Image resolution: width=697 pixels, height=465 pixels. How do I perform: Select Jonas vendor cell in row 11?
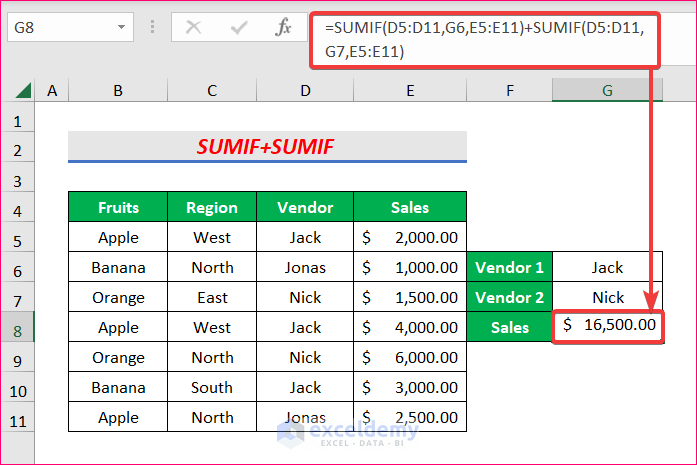(305, 417)
